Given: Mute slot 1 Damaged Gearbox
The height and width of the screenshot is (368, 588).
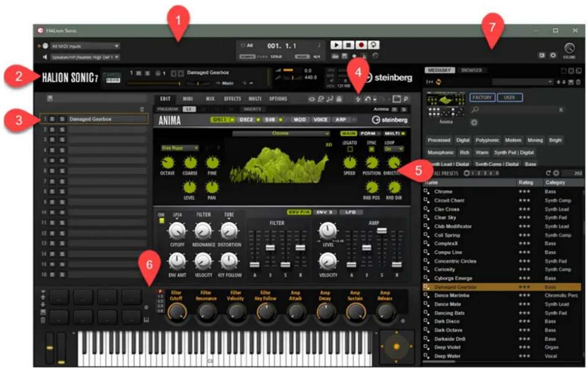Looking at the screenshot, I should click(52, 119).
